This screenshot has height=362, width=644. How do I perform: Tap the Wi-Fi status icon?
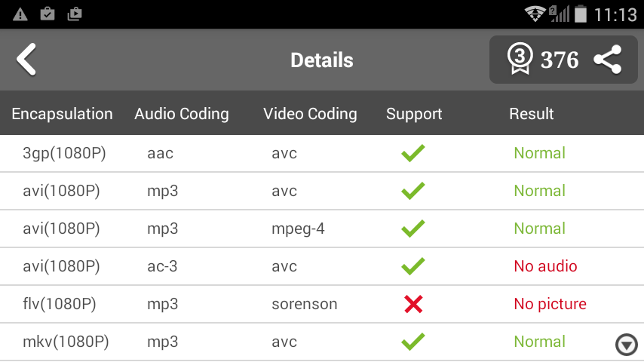tap(535, 14)
